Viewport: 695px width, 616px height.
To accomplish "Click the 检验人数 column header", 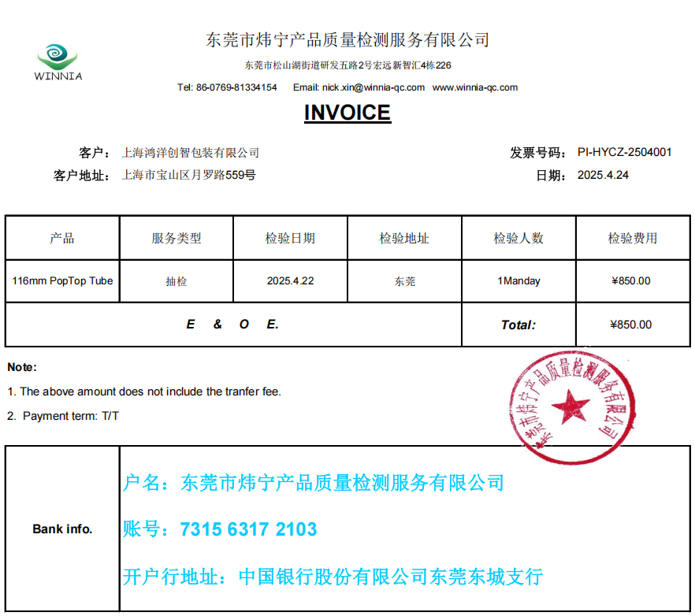I will (518, 238).
